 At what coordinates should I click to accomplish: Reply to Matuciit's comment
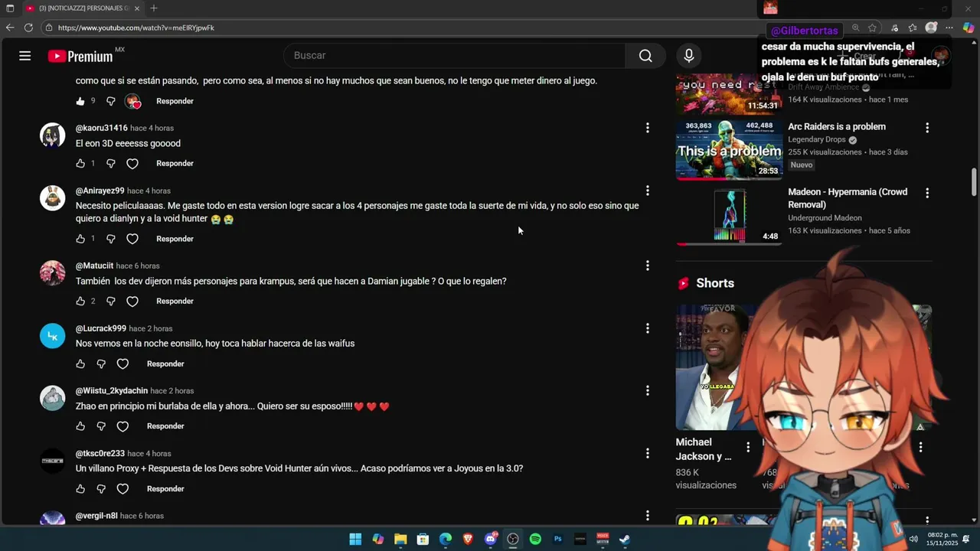coord(175,302)
